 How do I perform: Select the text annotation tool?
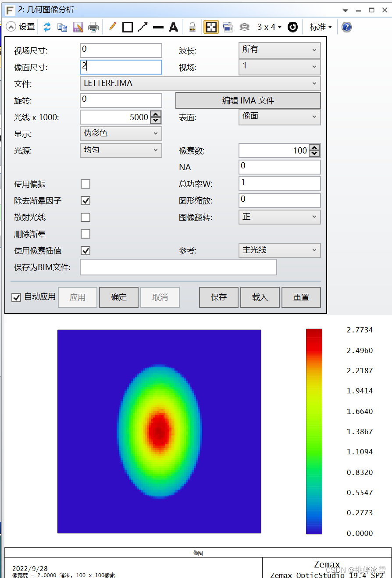coord(173,27)
